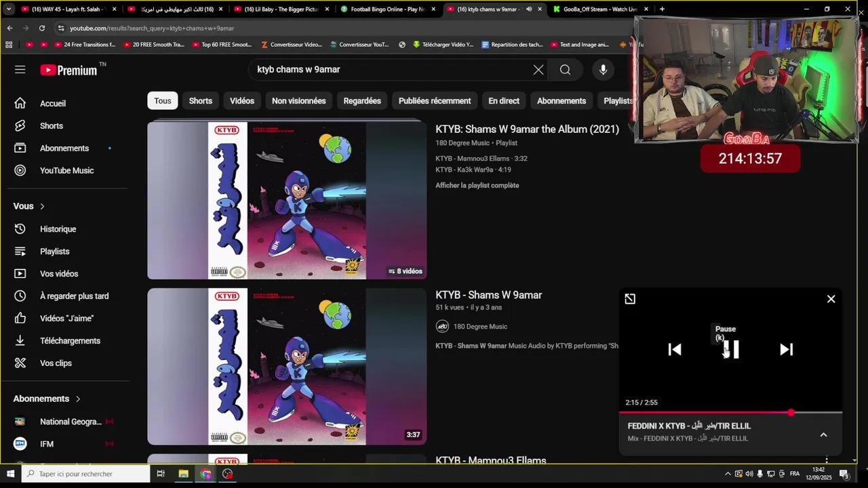This screenshot has width=868, height=488.
Task: Run search with the magnifier button
Action: point(565,70)
